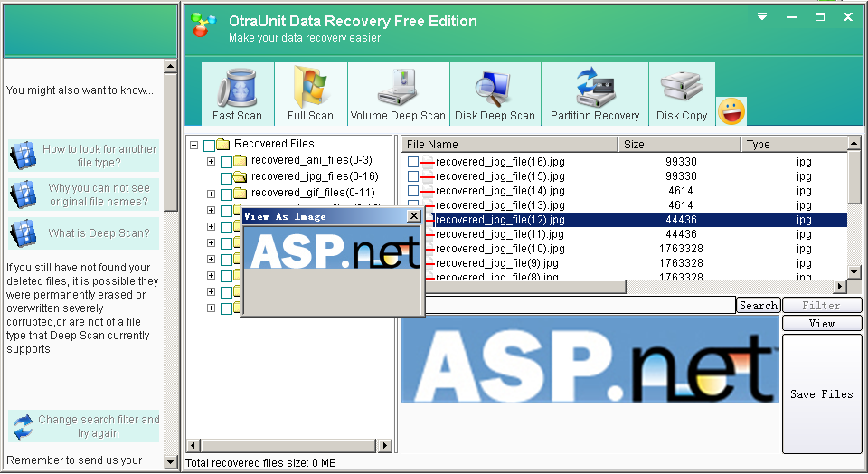Click the folder tree scroll left arrow

pos(193,445)
